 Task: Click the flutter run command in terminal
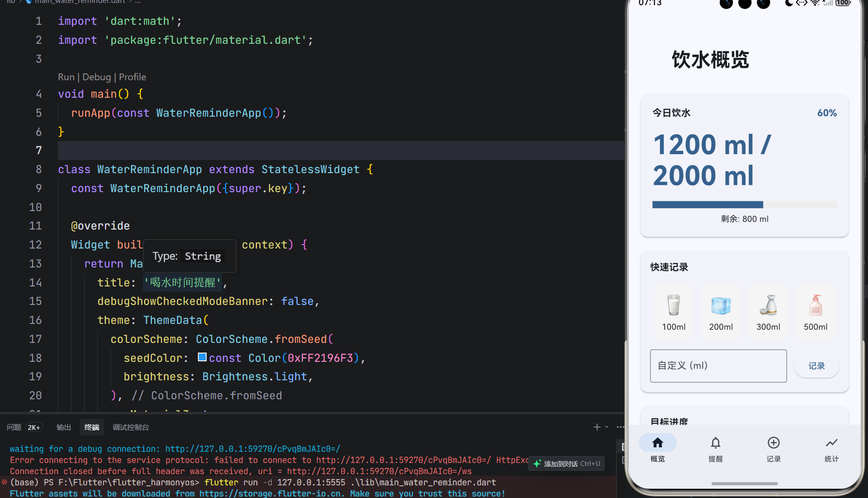pos(350,482)
